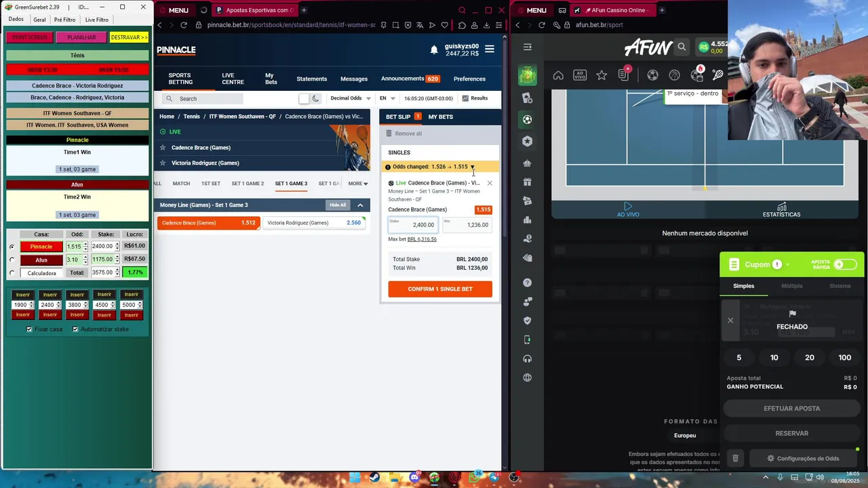Remove Cadence Brace selection from bet slip
Viewport: 868px width, 488px height.
[x=490, y=183]
